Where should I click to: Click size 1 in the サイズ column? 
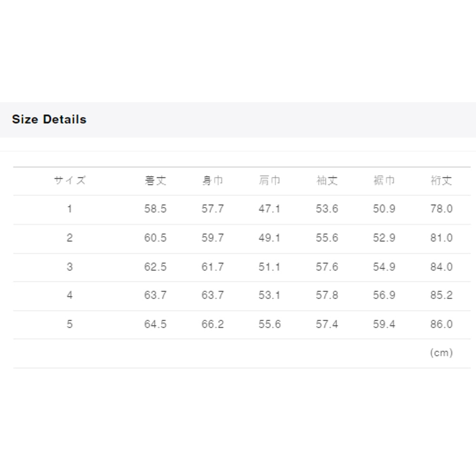pos(69,209)
